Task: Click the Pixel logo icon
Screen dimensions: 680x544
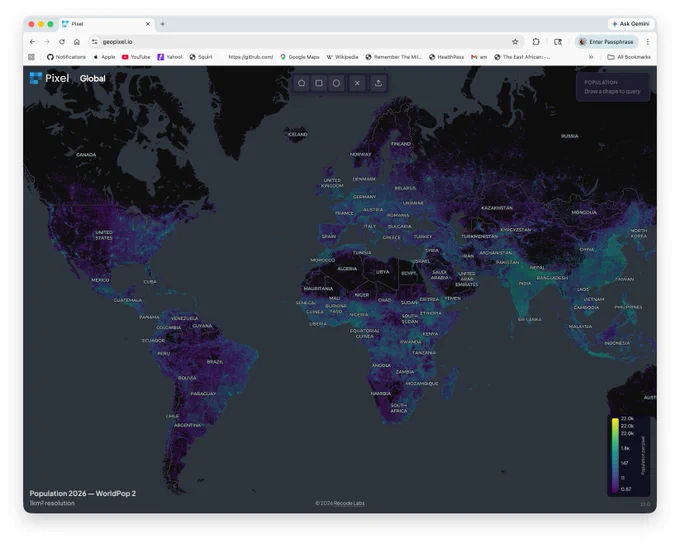Action: (35, 78)
